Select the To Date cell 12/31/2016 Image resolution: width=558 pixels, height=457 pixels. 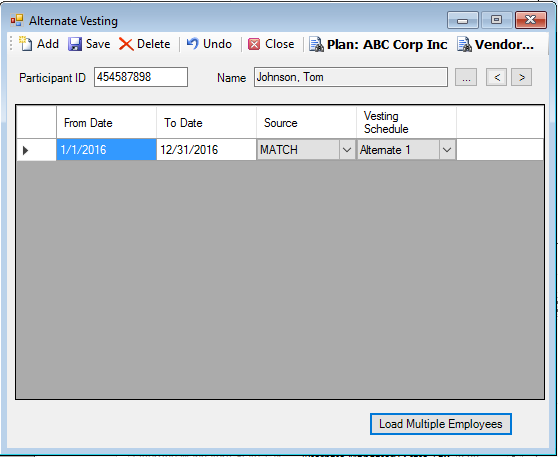pyautogui.click(x=206, y=150)
